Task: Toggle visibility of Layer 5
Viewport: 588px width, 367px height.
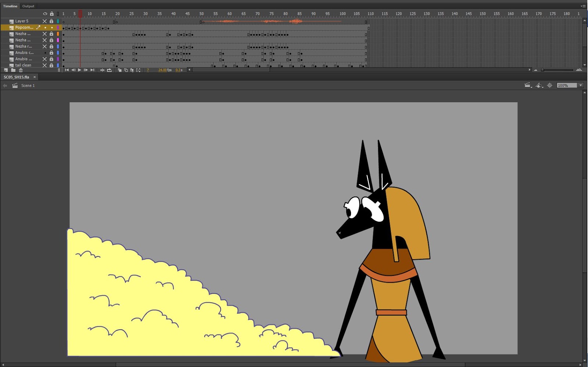Action: 45,21
